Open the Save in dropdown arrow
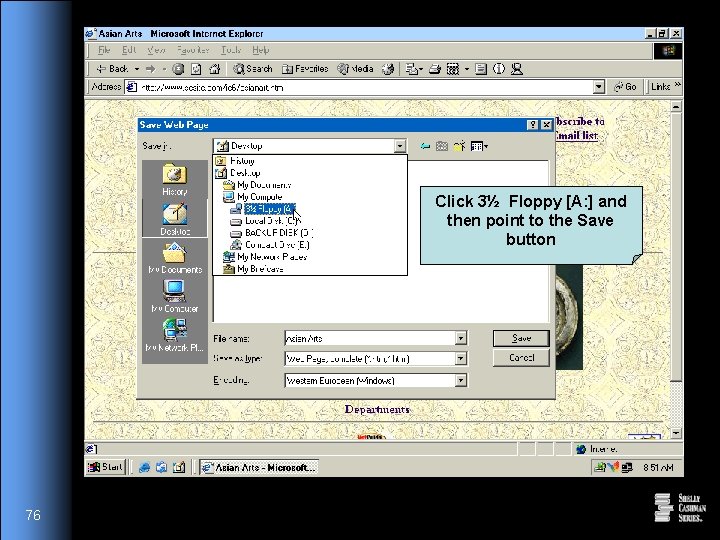The image size is (720, 540). coord(399,146)
